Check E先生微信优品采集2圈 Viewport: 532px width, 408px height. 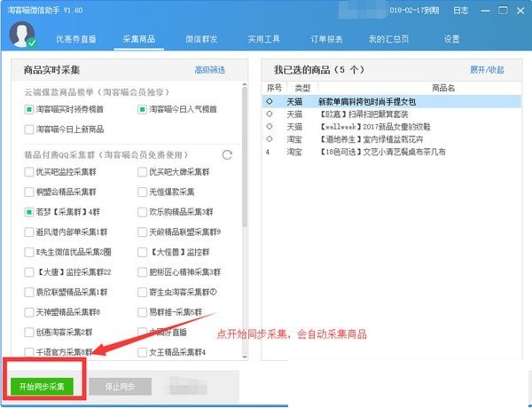click(x=29, y=252)
